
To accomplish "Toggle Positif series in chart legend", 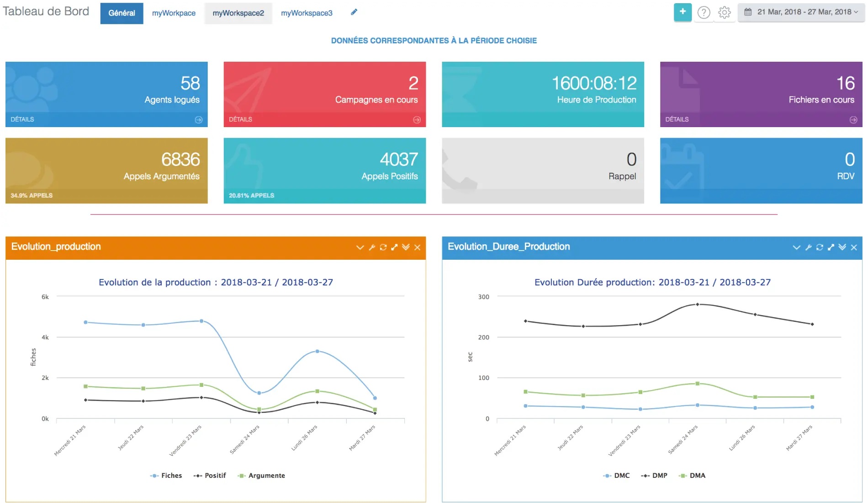I will point(210,476).
